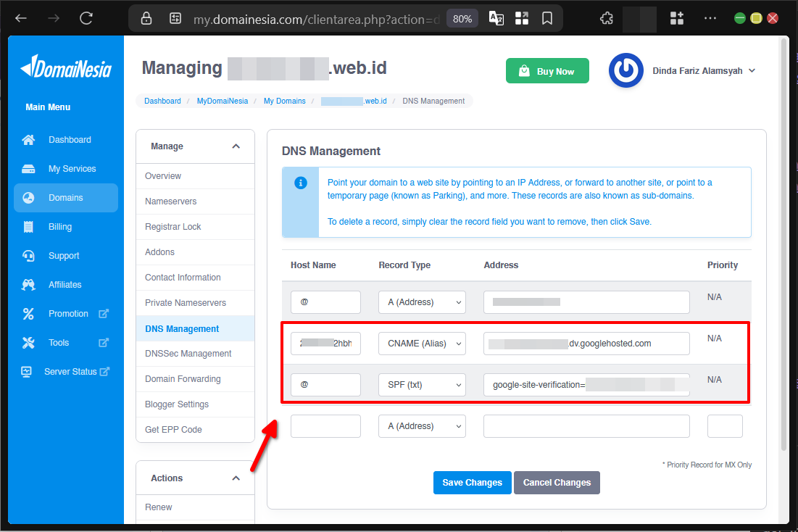This screenshot has height=532, width=798.
Task: Click the Cancel Changes button
Action: [557, 483]
